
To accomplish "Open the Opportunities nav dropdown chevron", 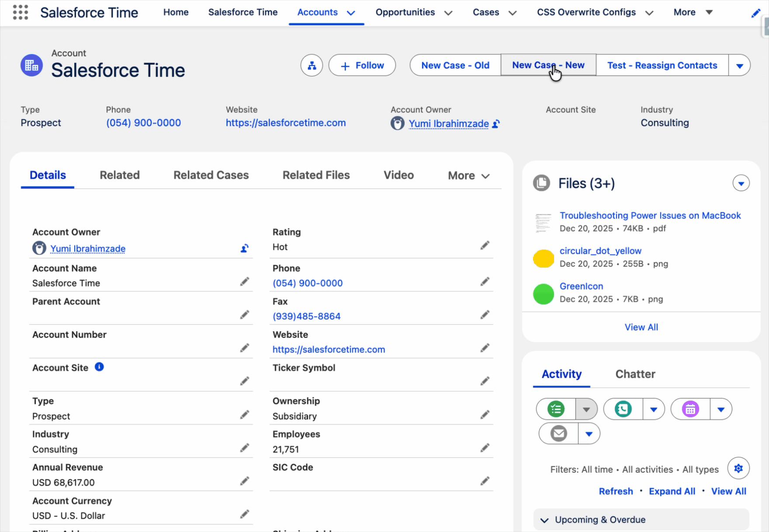I will click(448, 13).
